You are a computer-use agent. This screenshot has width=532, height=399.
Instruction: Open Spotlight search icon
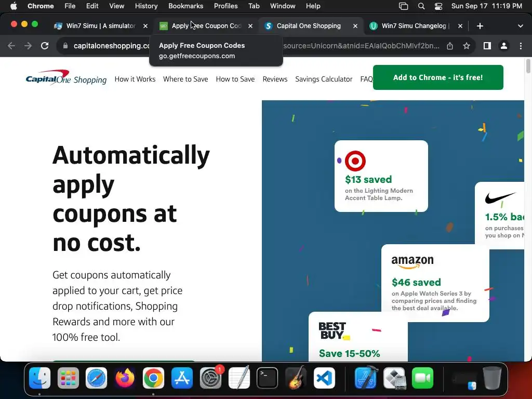(421, 6)
